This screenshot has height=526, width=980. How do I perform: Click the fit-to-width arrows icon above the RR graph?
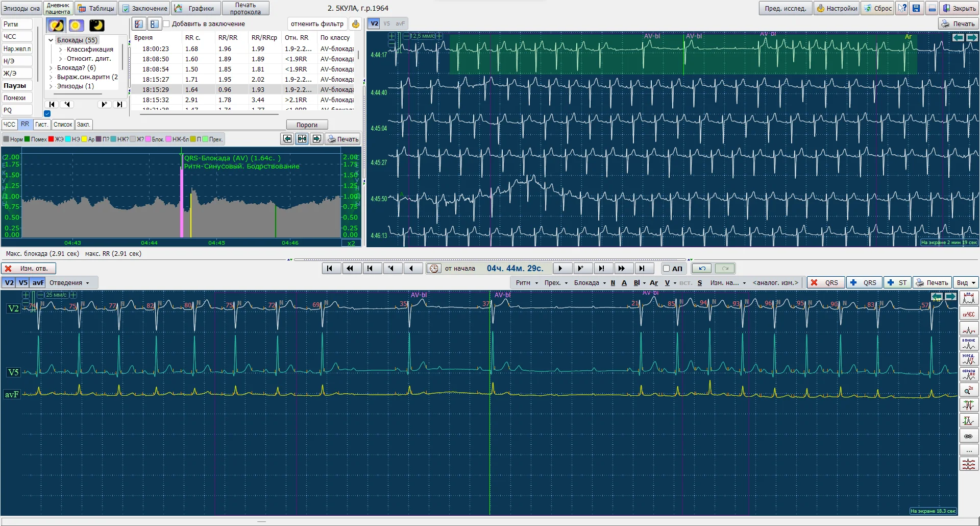pyautogui.click(x=302, y=139)
